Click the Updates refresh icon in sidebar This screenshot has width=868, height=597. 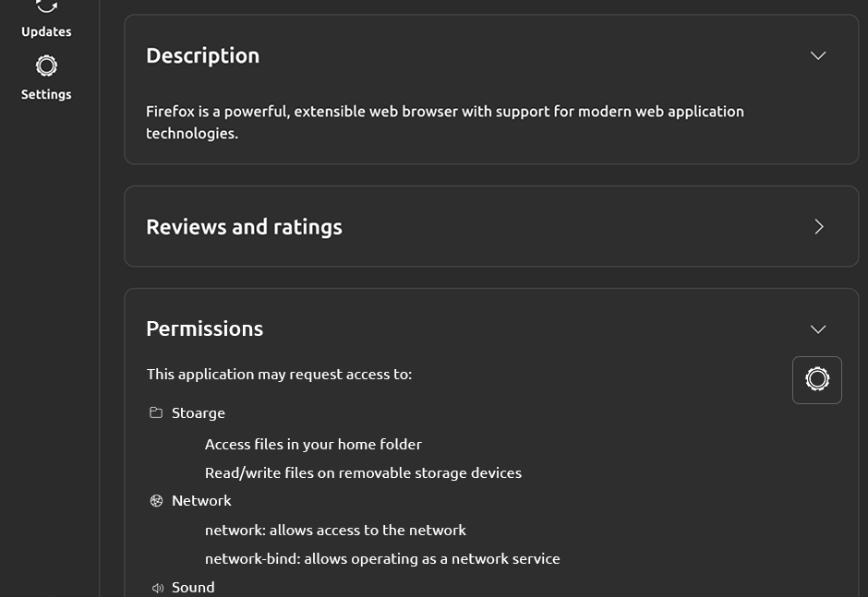(x=45, y=7)
